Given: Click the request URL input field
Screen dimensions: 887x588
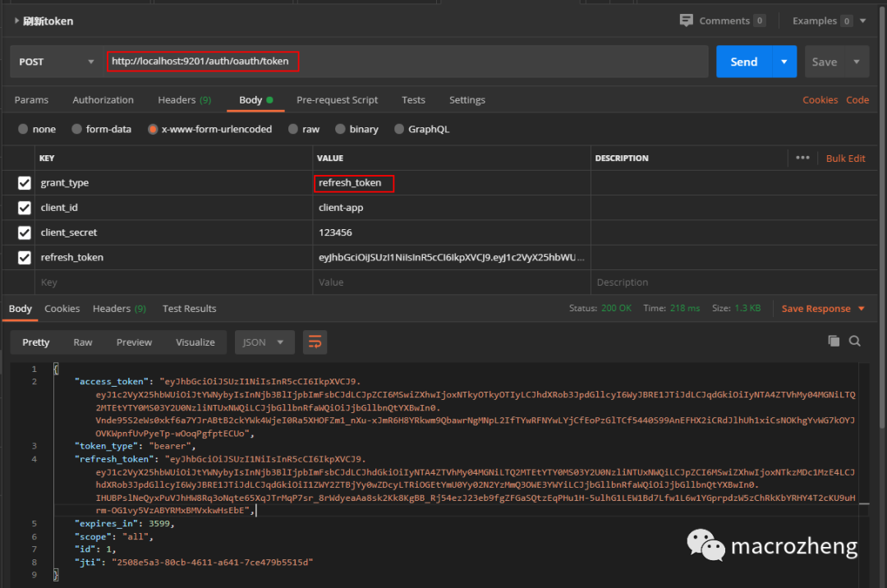Looking at the screenshot, I should 407,62.
